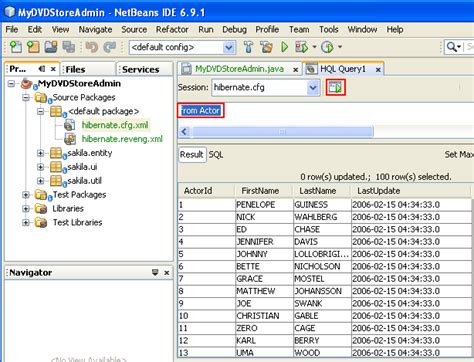Close the HQL Query1 tab
Image resolution: width=474 pixels, height=362 pixels.
pyautogui.click(x=378, y=70)
